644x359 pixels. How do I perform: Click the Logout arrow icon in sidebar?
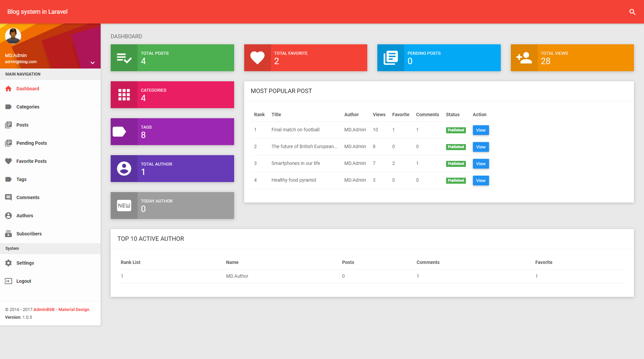(x=8, y=281)
